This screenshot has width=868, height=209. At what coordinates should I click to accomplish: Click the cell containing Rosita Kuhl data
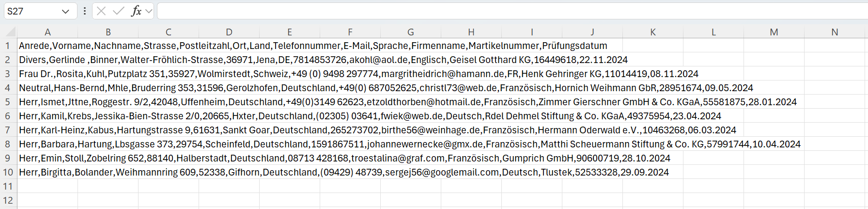47,74
